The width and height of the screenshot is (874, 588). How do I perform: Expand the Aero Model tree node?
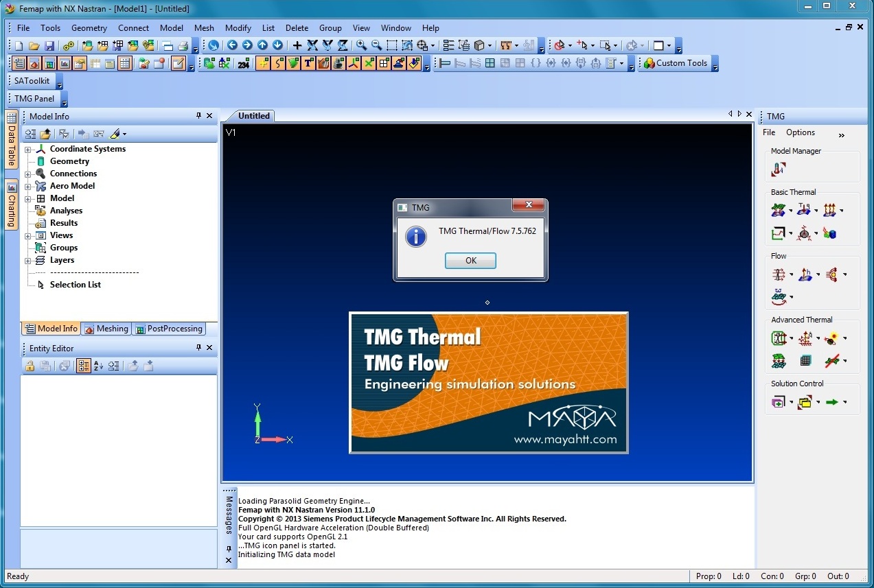point(28,186)
